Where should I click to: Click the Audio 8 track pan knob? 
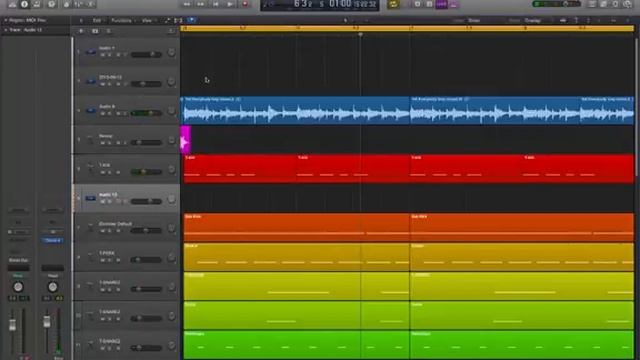171,111
